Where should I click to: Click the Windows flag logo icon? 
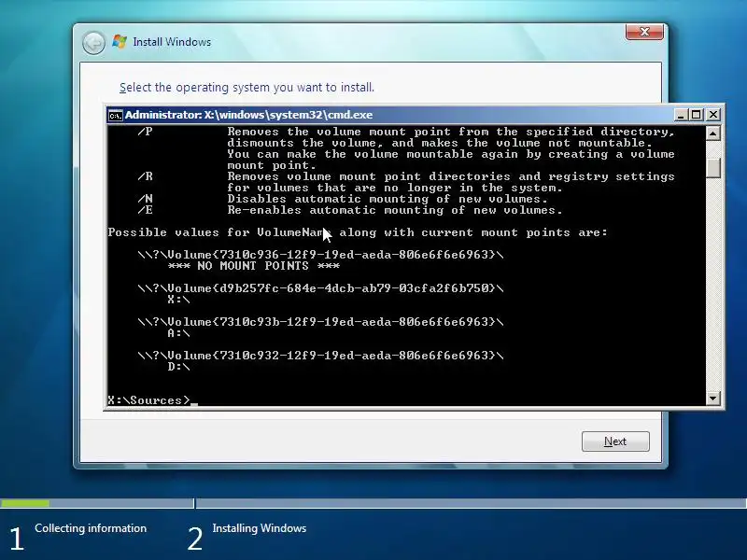click(x=120, y=41)
